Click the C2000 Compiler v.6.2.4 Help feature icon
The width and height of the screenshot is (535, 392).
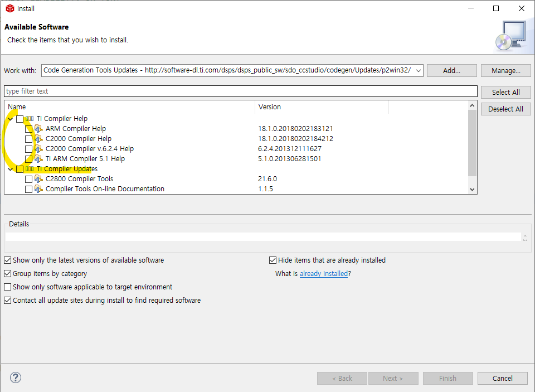point(38,149)
